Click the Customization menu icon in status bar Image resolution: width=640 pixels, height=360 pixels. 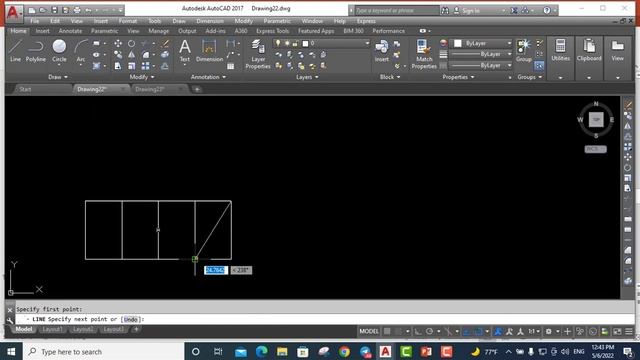629,331
